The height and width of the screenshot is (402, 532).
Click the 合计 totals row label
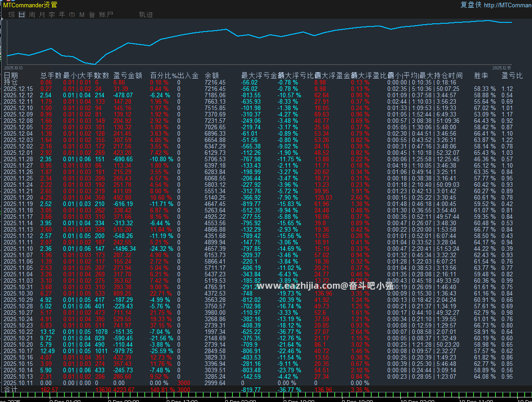point(11,389)
